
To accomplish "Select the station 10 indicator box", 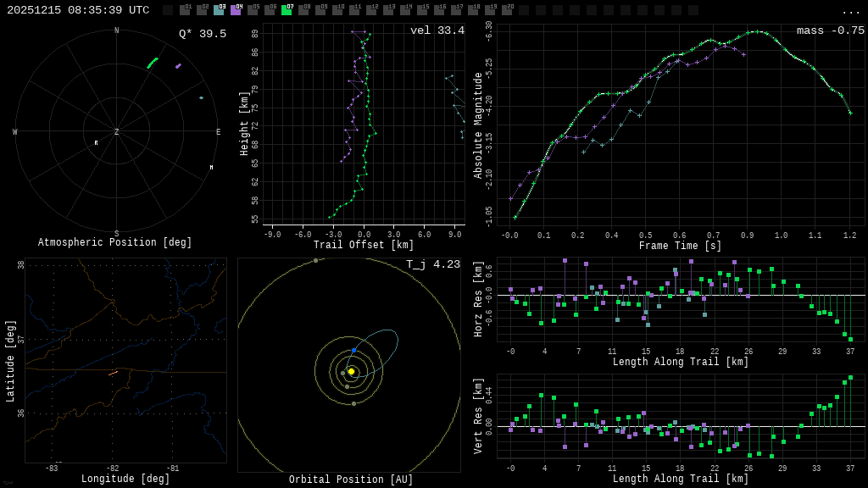I will pyautogui.click(x=337, y=10).
